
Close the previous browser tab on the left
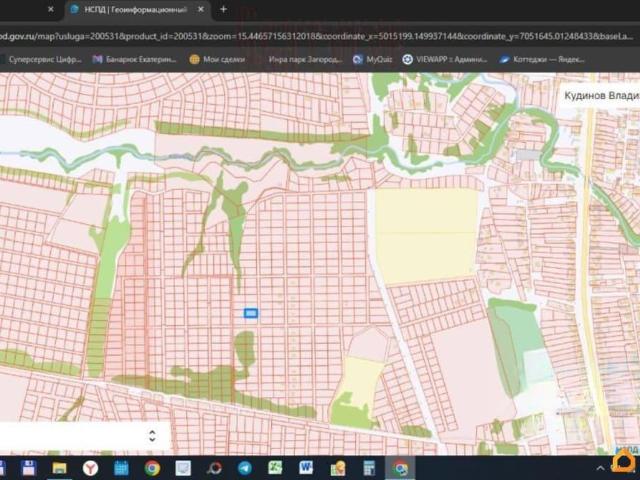point(51,9)
